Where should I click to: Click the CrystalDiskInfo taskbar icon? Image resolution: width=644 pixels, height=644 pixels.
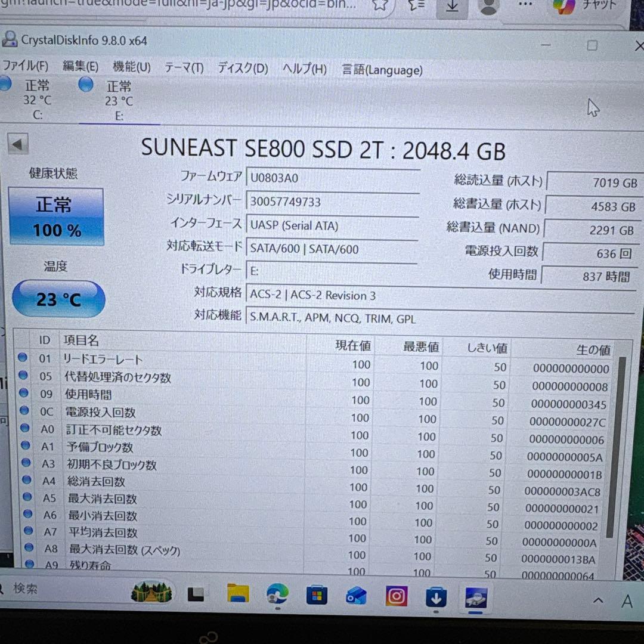[476, 597]
